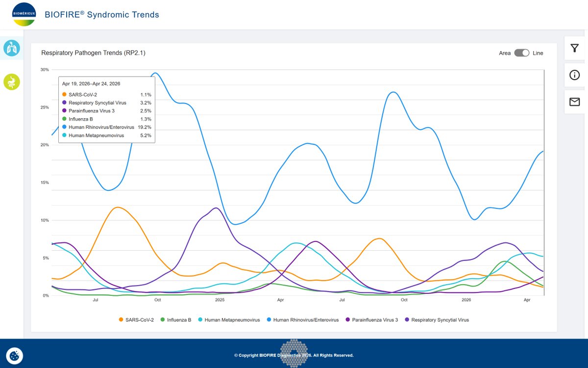Toggle SARS-CoV-2 series in legend

(136, 320)
